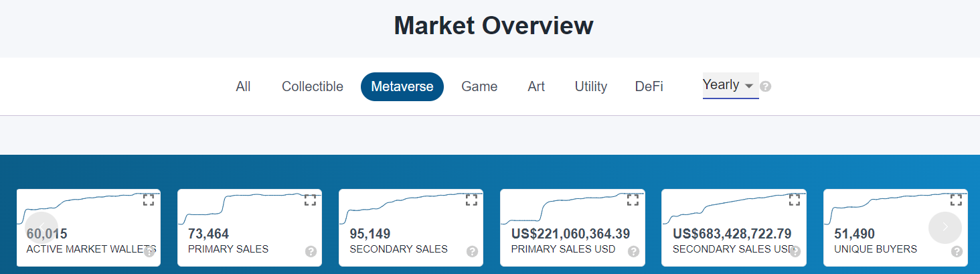Expand the Active Market Wallets chart fullscreen
This screenshot has height=274, width=980.
149,200
